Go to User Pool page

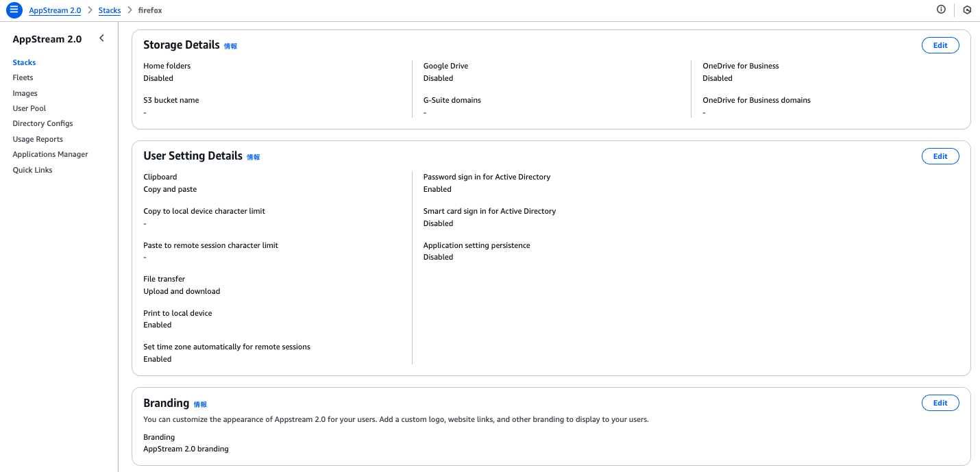(29, 108)
